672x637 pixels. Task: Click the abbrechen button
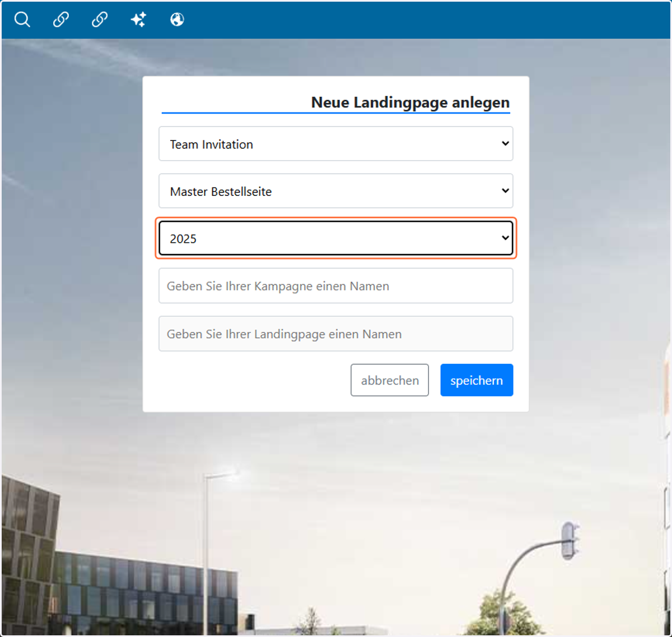click(x=390, y=380)
